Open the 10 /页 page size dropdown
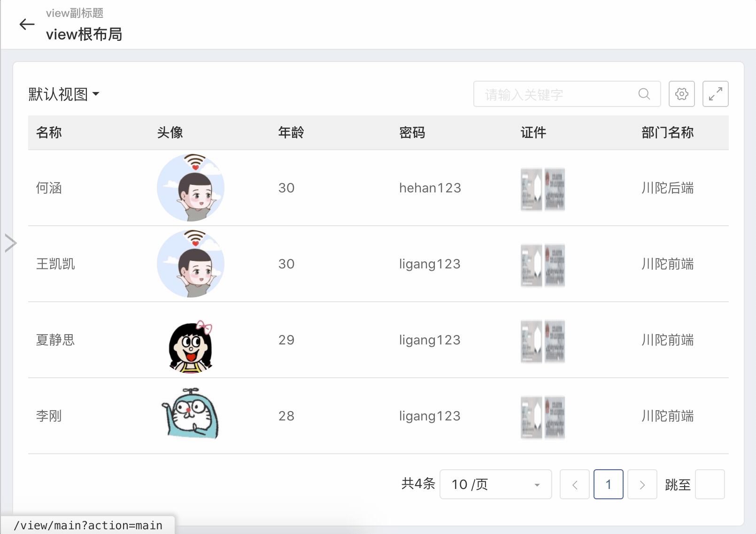This screenshot has width=756, height=534. [496, 484]
